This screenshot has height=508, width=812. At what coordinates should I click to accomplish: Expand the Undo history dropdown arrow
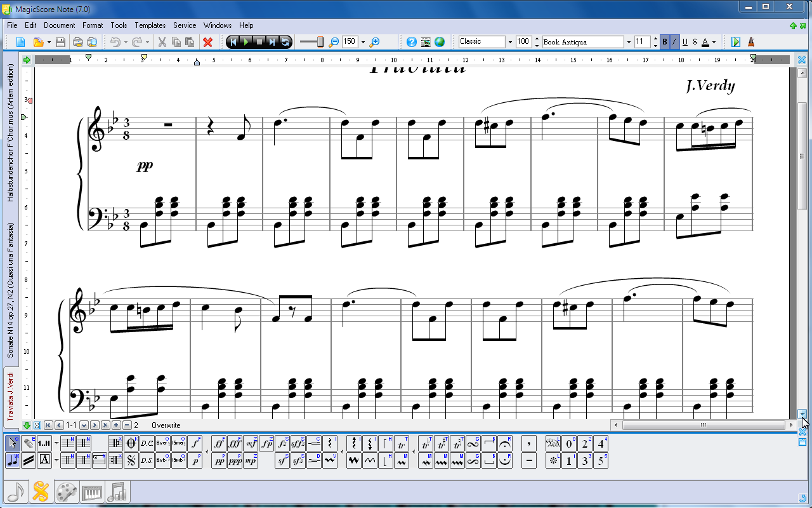pos(126,42)
